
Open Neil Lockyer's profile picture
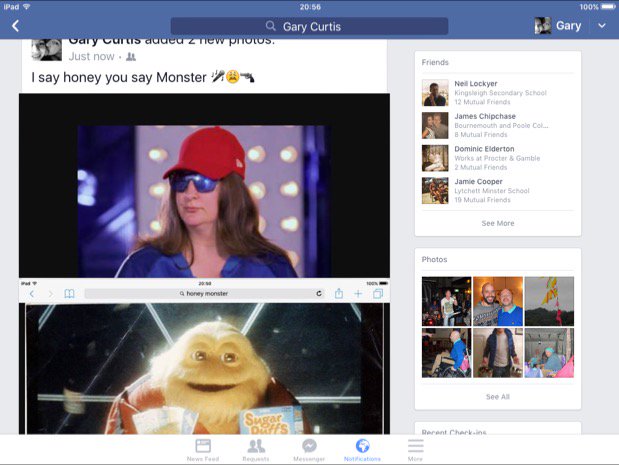pyautogui.click(x=435, y=93)
